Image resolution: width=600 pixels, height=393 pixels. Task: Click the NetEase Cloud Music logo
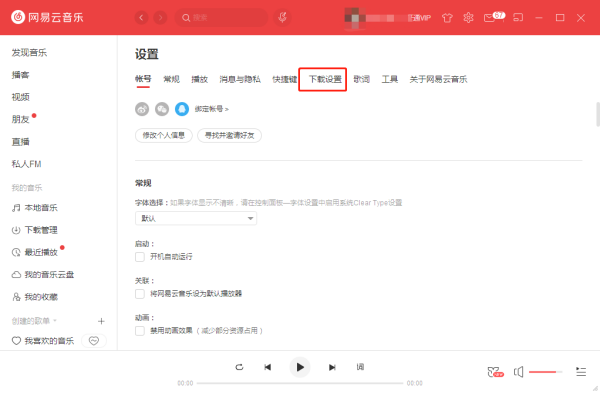click(x=47, y=17)
